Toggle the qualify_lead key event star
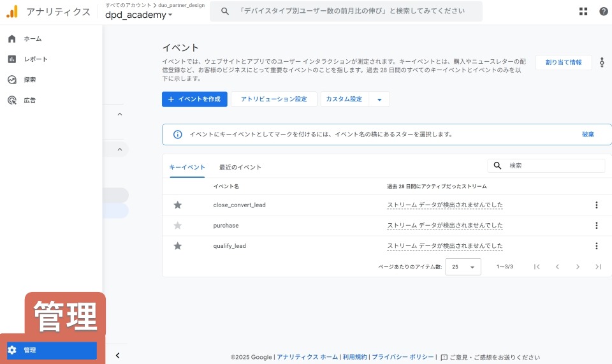612x364 pixels. 178,246
